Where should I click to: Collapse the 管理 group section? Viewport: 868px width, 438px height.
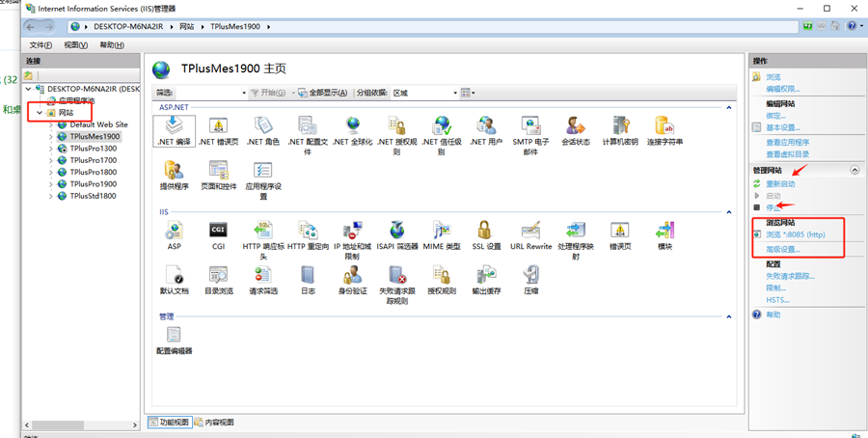click(729, 316)
